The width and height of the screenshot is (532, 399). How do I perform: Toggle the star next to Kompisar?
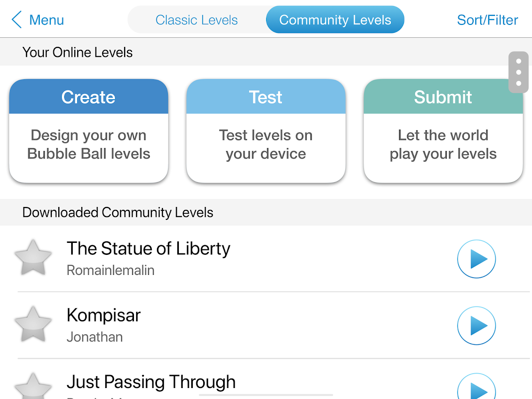point(33,325)
